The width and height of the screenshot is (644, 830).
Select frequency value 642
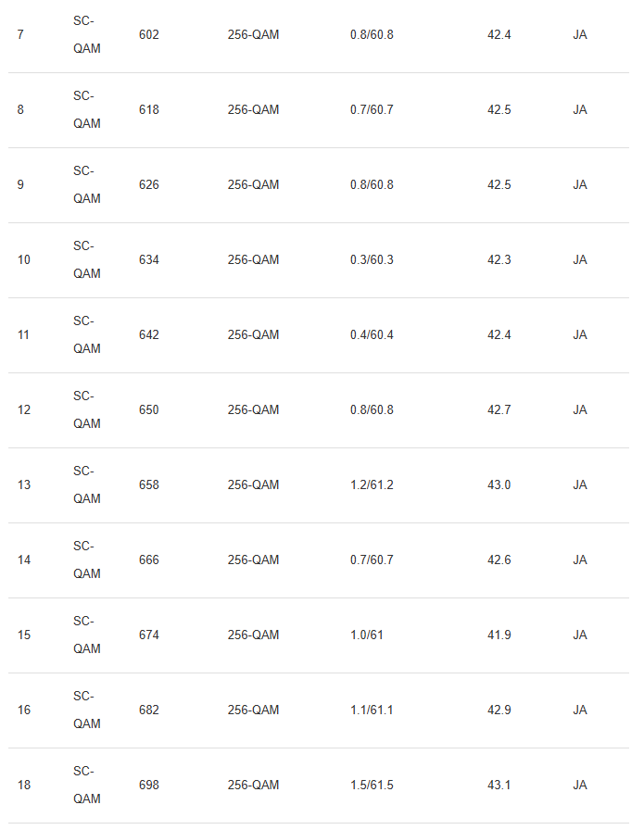pyautogui.click(x=148, y=335)
